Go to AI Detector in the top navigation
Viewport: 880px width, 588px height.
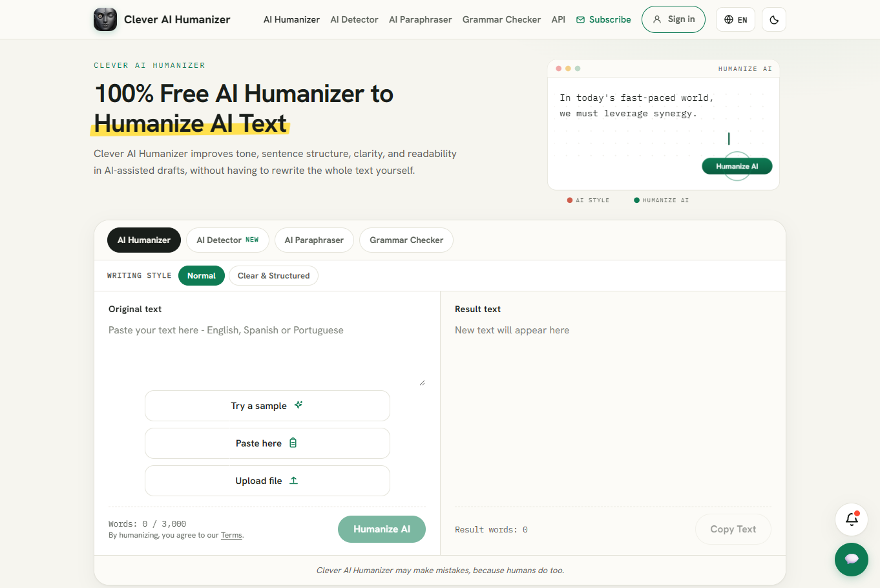[x=354, y=19]
